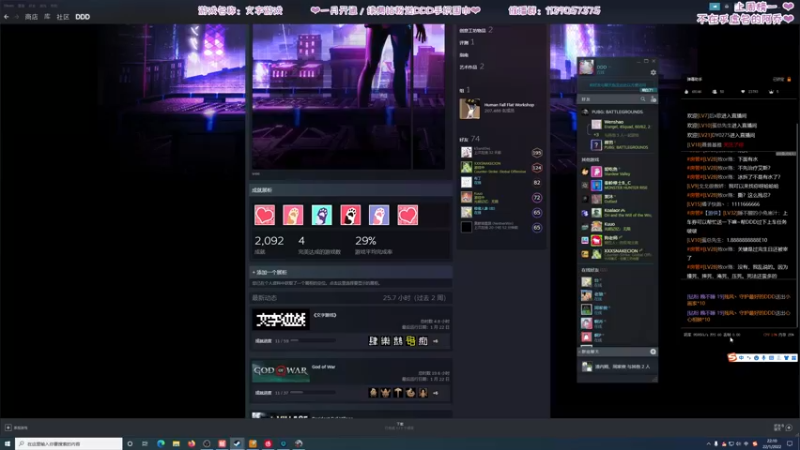
Task: Click the God of War title link
Action: pos(323,367)
